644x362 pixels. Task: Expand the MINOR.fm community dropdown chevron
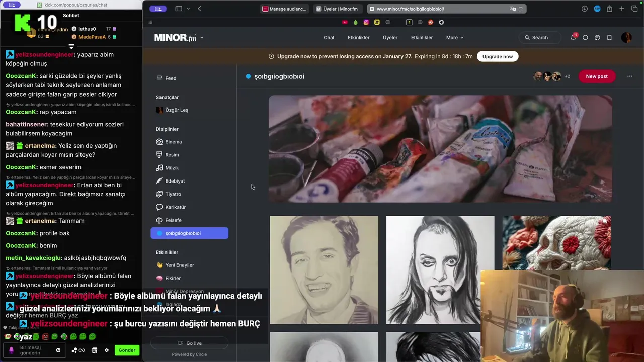pos(202,38)
